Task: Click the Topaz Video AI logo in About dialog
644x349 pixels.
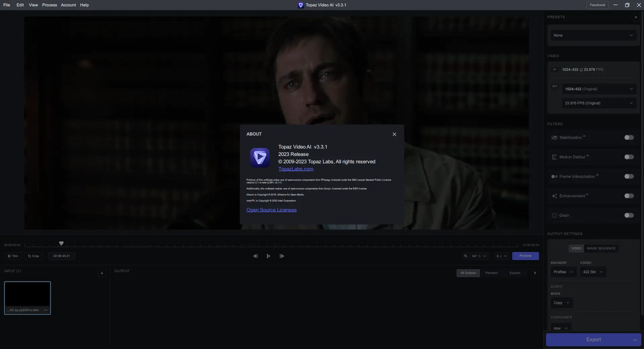Action: (x=260, y=158)
